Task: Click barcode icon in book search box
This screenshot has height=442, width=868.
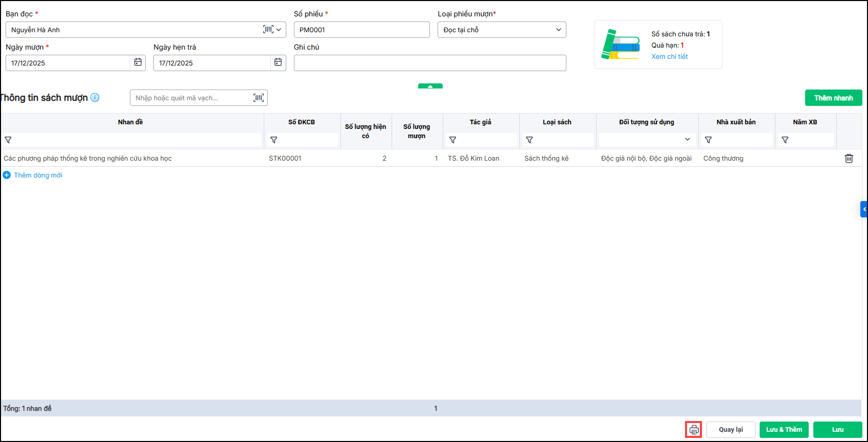Action: [x=259, y=98]
